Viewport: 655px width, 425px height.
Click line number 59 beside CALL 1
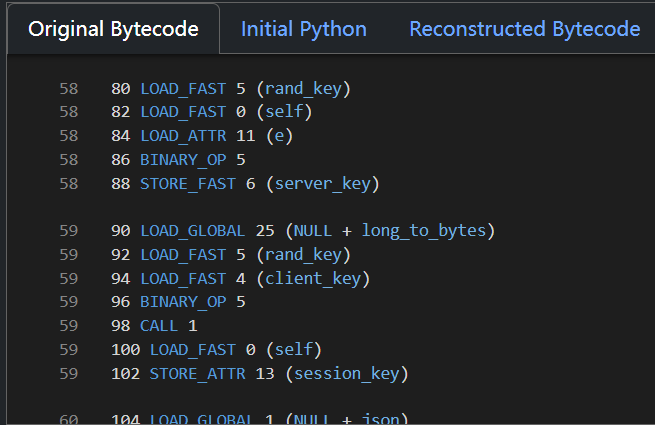[x=68, y=326]
